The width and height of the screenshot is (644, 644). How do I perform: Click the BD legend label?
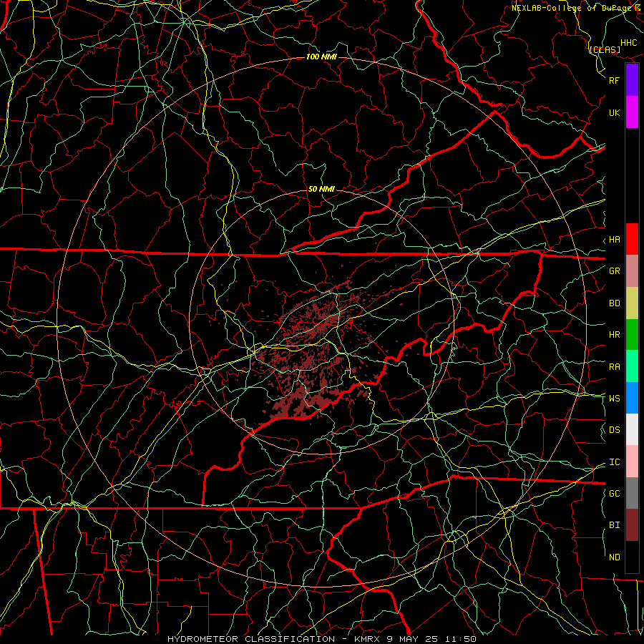tap(615, 303)
